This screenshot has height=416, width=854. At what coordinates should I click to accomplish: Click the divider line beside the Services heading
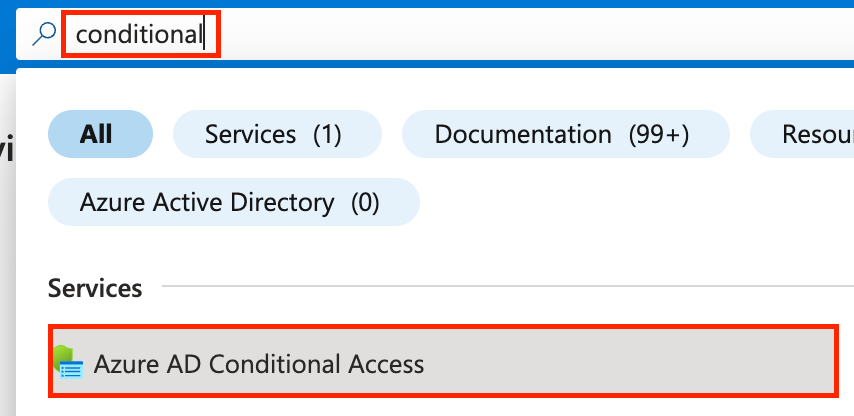coord(500,288)
